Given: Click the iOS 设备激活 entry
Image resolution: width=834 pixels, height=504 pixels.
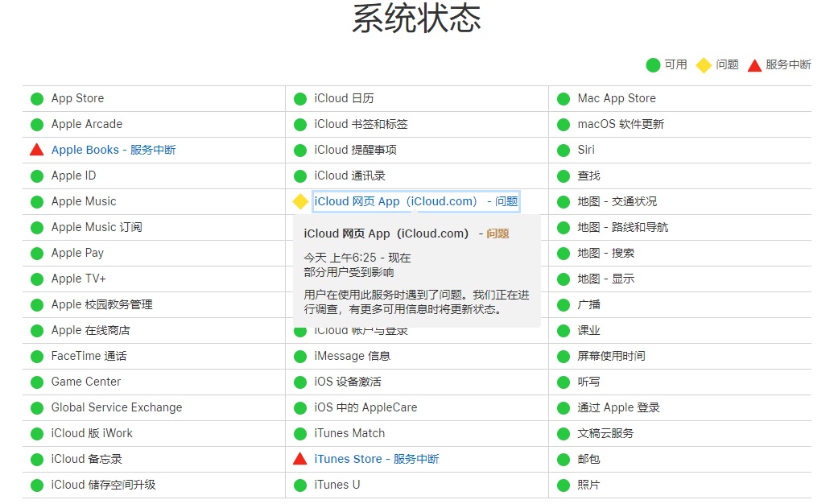Looking at the screenshot, I should 347,382.
